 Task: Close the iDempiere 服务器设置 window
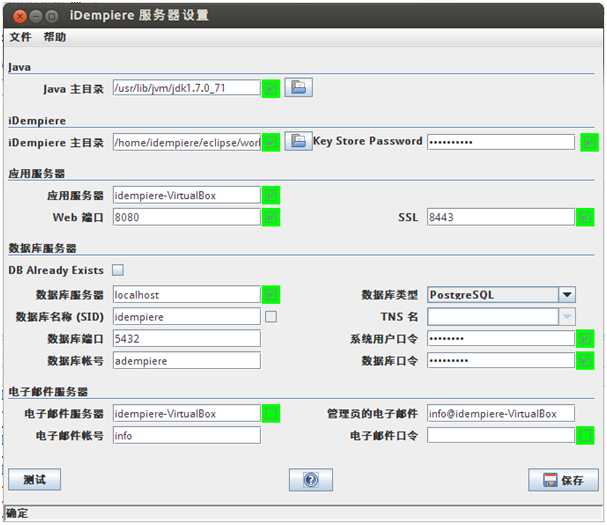click(x=19, y=16)
